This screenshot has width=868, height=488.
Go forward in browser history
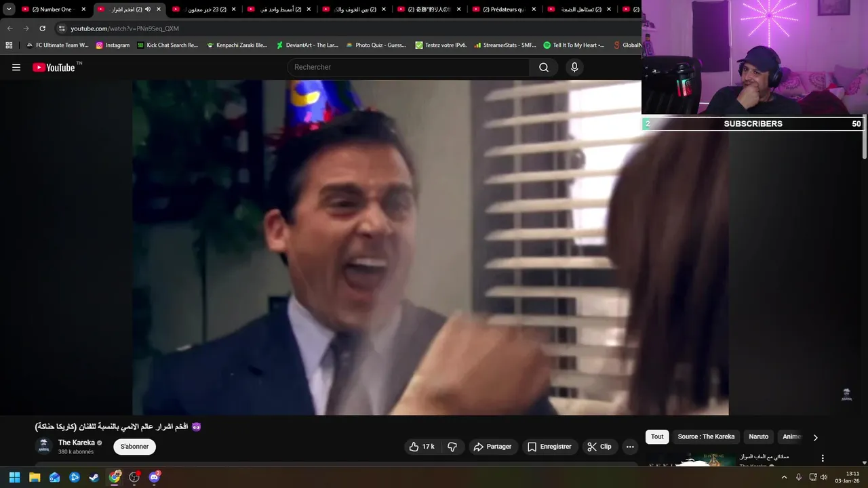(x=26, y=28)
